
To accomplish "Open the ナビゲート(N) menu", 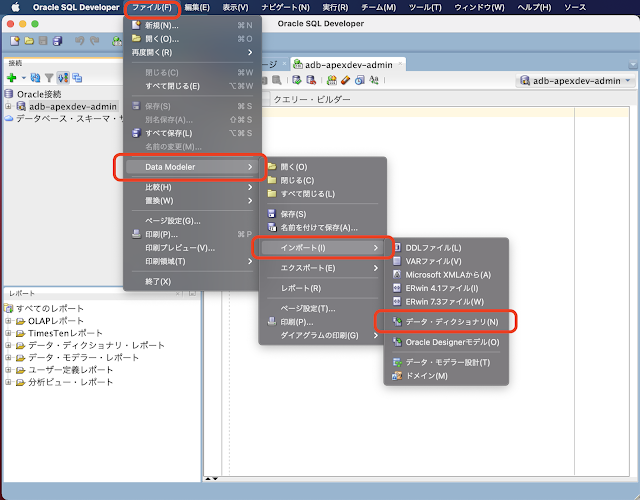I will pyautogui.click(x=285, y=7).
